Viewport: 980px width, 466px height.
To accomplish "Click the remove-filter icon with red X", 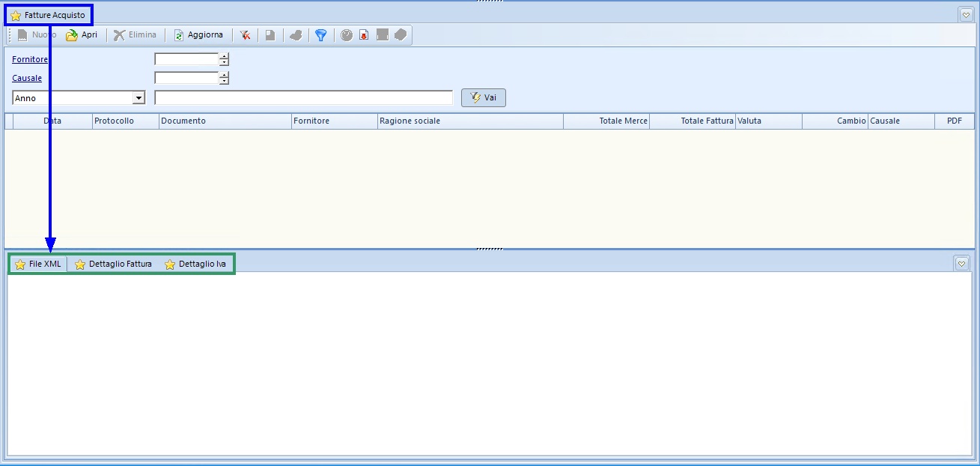I will 245,35.
